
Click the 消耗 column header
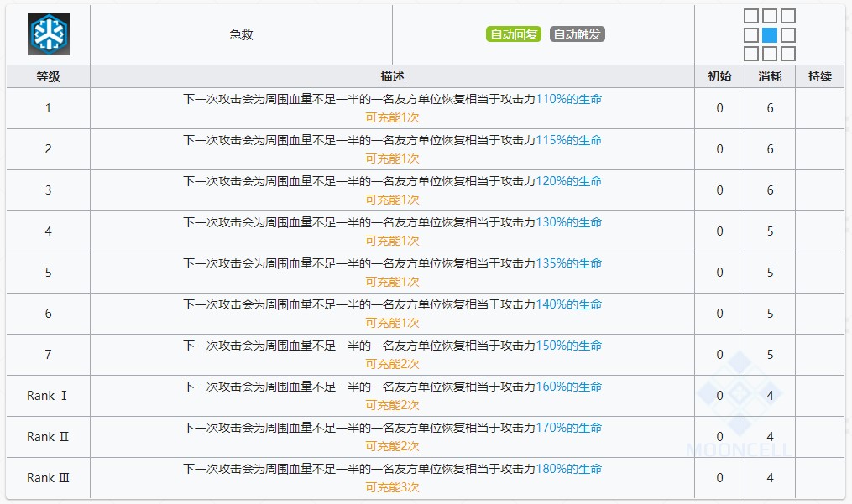770,76
